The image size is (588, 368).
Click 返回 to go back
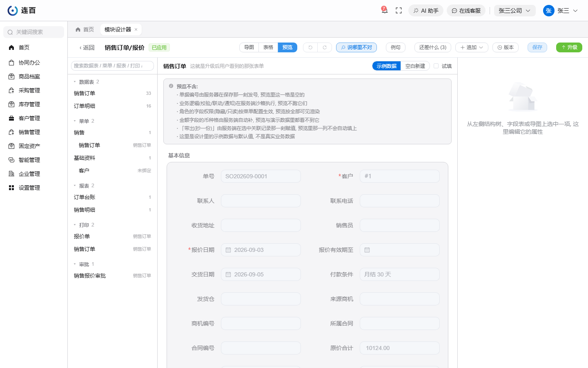[87, 47]
